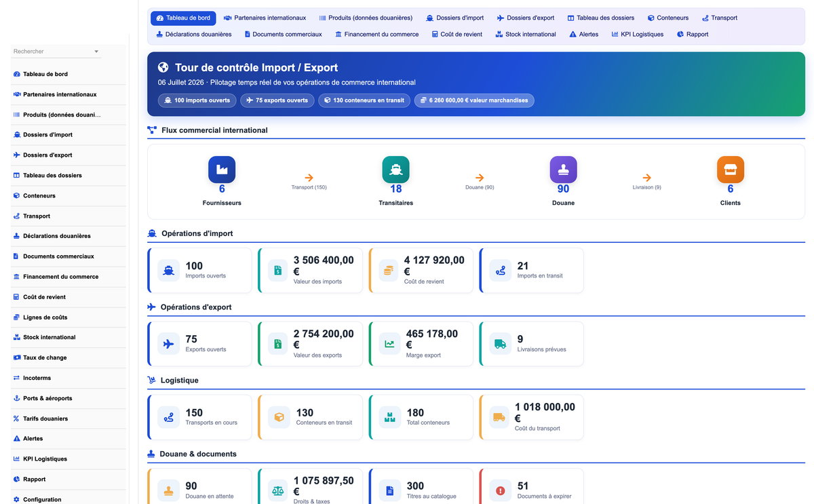Click the Transports en cours route icon

(168, 417)
